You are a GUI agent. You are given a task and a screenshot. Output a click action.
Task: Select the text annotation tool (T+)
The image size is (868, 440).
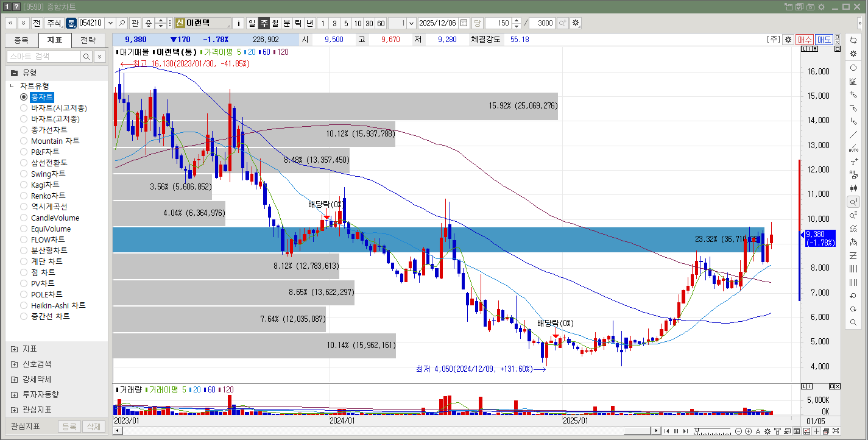tap(853, 162)
